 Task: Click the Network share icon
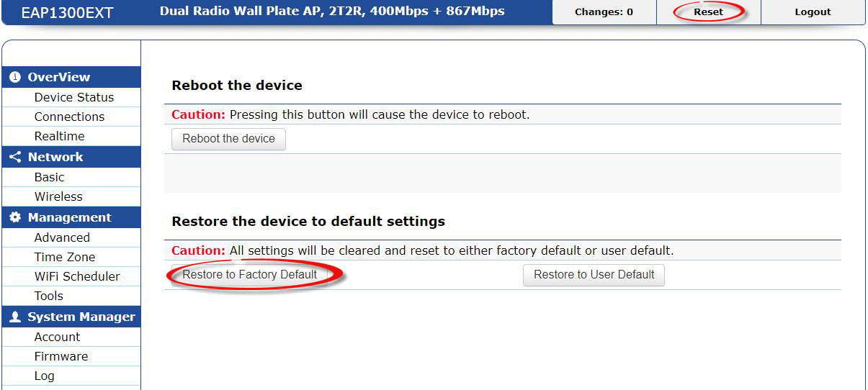coord(15,157)
